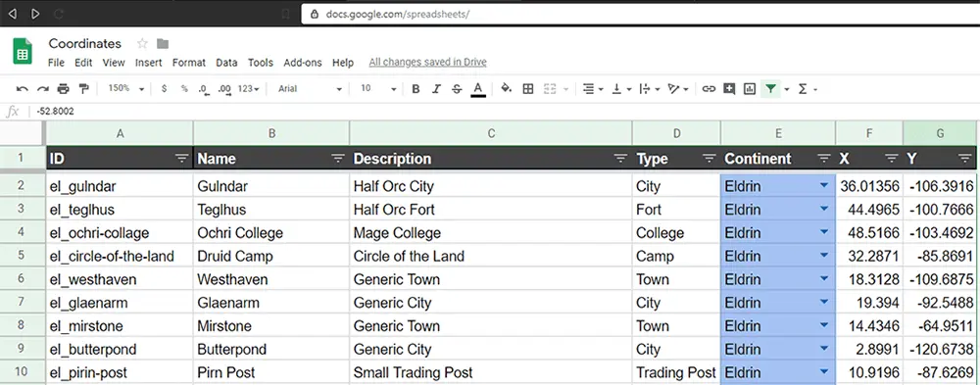This screenshot has height=385, width=980.
Task: Format as currency with dollar icon
Action: click(x=164, y=89)
